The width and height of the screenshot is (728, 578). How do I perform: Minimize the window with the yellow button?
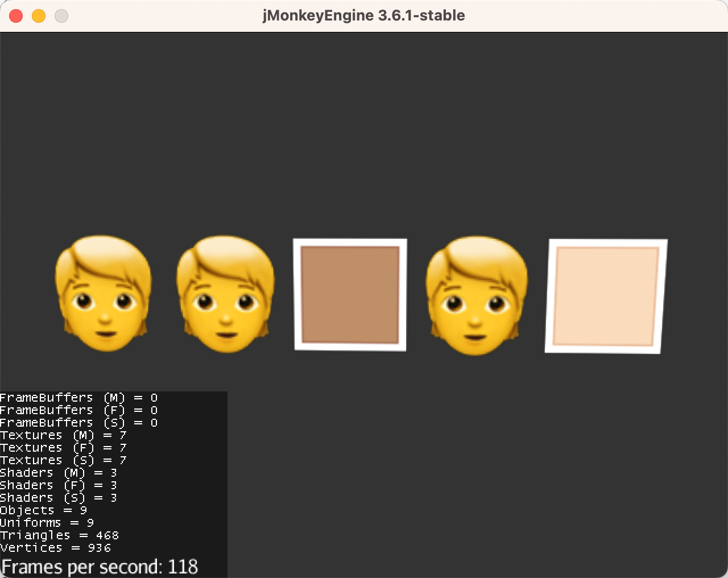39,16
